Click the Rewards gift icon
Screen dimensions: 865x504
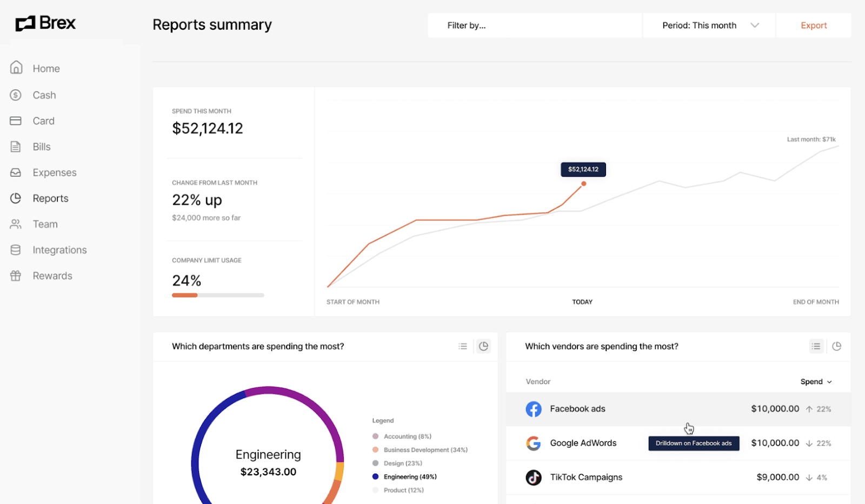pos(16,275)
